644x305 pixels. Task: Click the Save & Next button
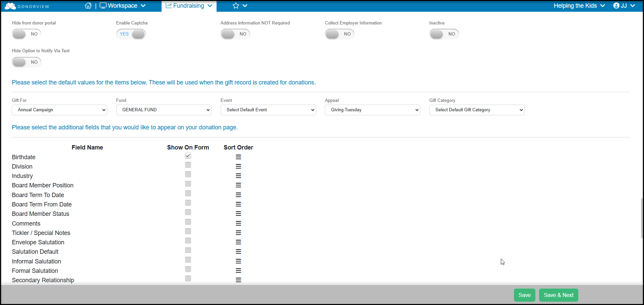coord(559,295)
